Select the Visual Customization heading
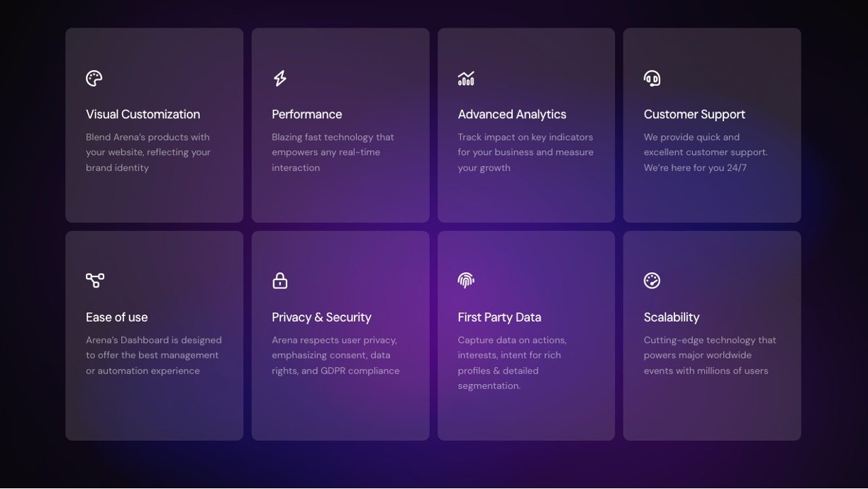 [x=143, y=115]
